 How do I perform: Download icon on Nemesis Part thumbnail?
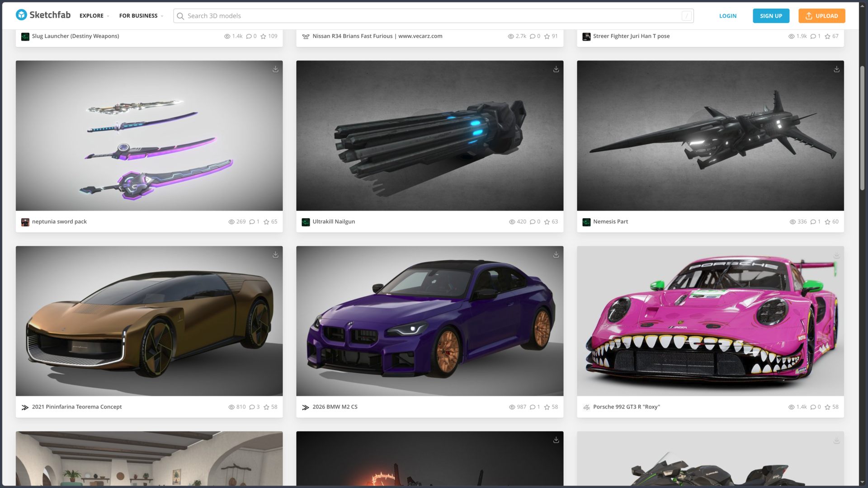point(837,69)
